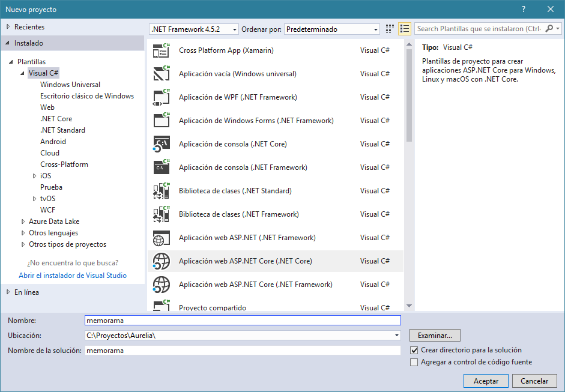The image size is (565, 392).
Task: Click the Proyecto compartido template icon
Action: click(161, 306)
